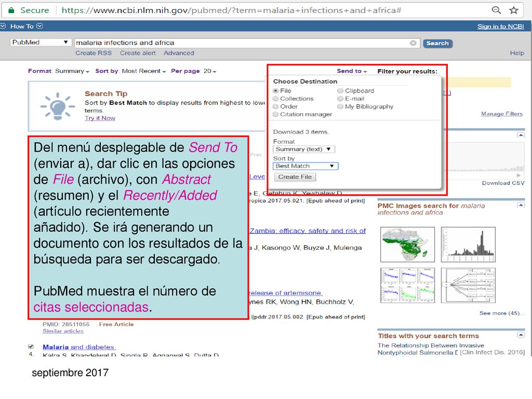The image size is (532, 399).
Task: Click the Free Article label
Action: coord(116,324)
